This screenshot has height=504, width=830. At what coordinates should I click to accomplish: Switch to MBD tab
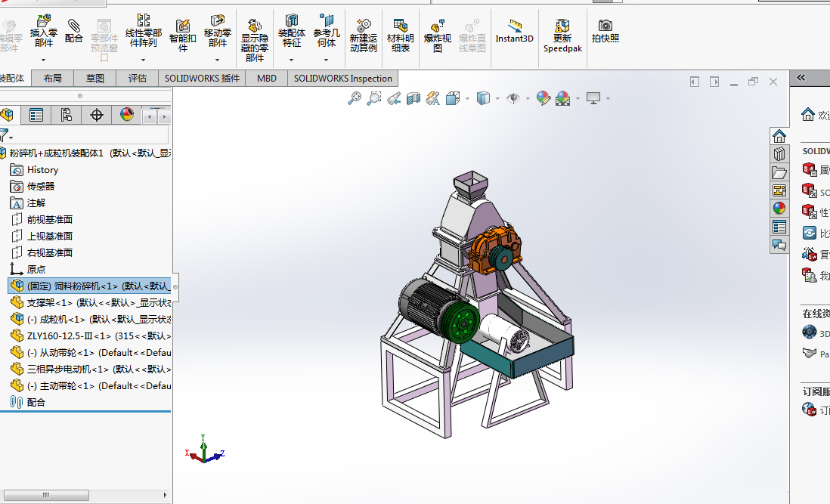click(x=266, y=79)
